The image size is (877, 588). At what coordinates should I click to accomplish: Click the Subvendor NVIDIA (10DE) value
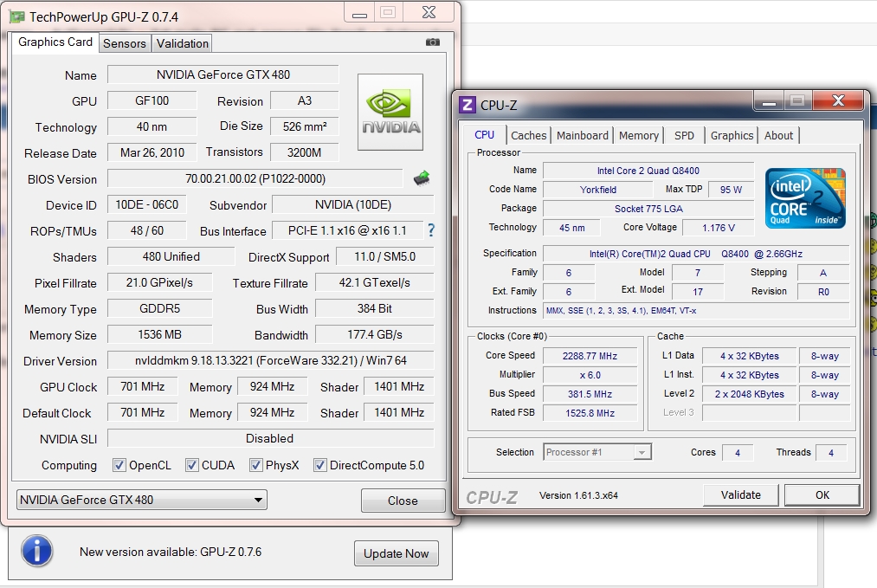pyautogui.click(x=353, y=204)
